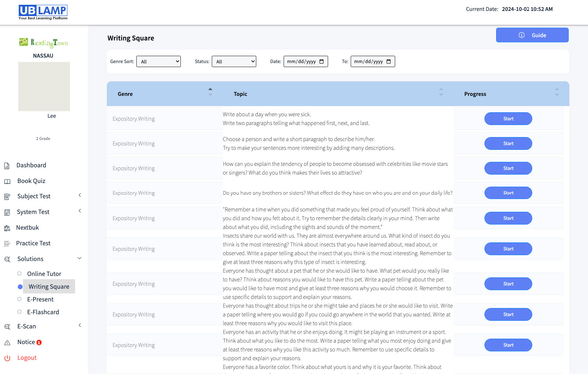Click the student name Lee
Viewport: 588px width, 374px height.
point(52,116)
